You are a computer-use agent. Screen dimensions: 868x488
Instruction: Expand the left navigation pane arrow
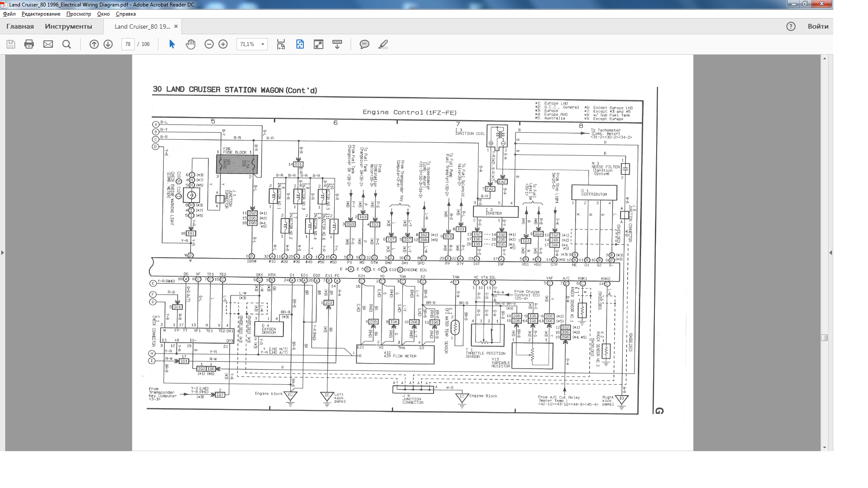pos(3,252)
